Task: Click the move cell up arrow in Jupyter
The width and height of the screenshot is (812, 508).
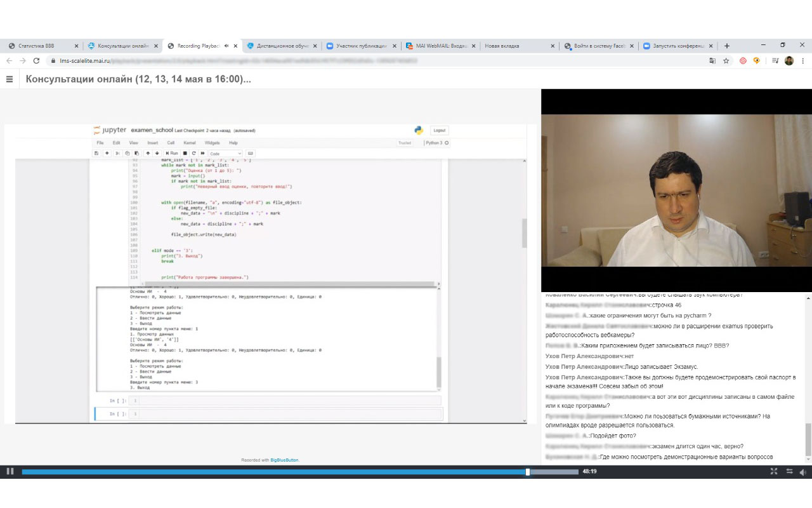Action: point(148,153)
